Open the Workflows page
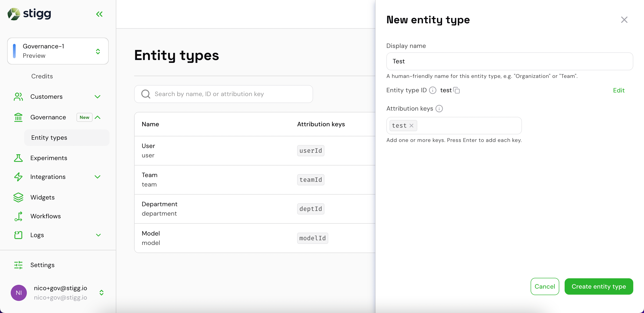644x313 pixels. (x=45, y=216)
